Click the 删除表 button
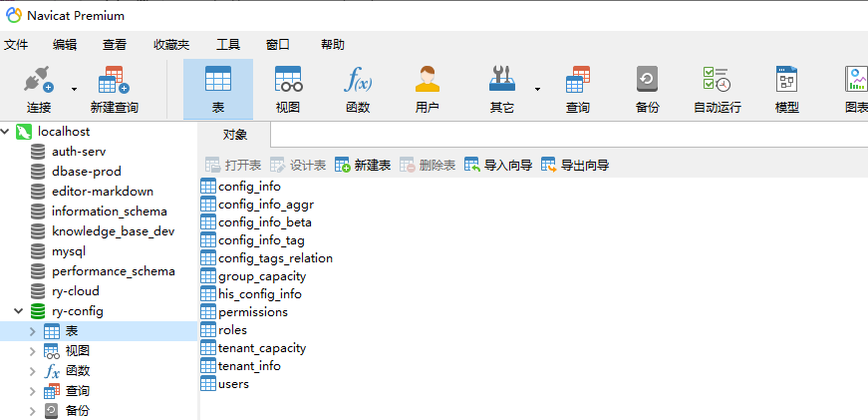 tap(428, 165)
